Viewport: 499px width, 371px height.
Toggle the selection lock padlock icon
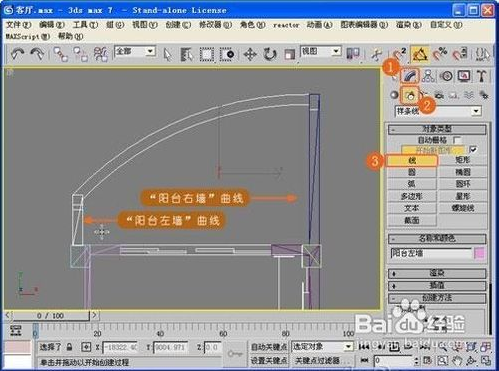(x=69, y=347)
